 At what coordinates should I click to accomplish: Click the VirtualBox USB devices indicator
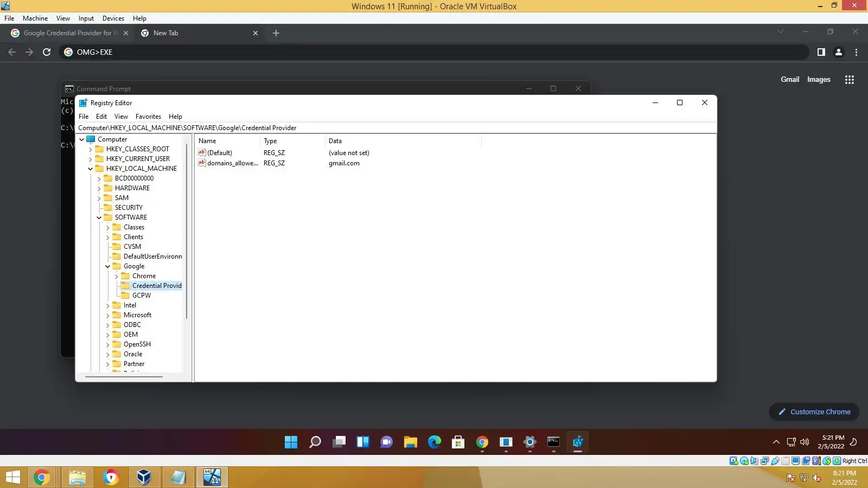pos(775,461)
